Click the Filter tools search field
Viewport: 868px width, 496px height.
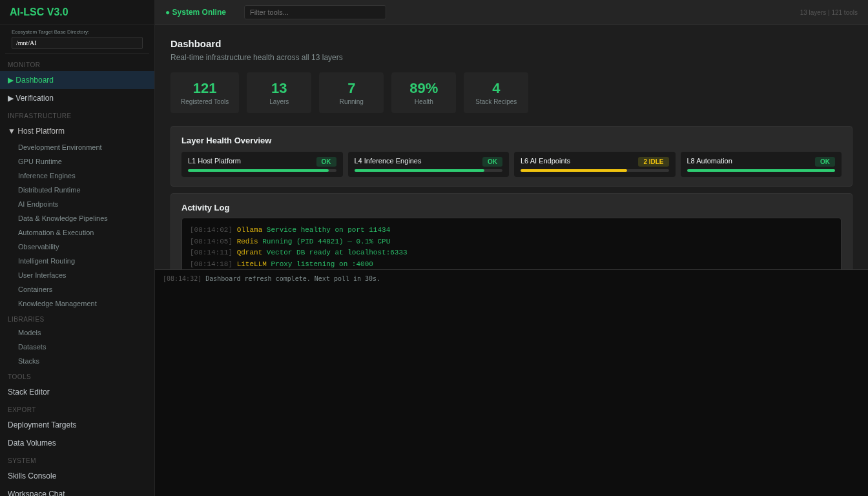[x=315, y=12]
